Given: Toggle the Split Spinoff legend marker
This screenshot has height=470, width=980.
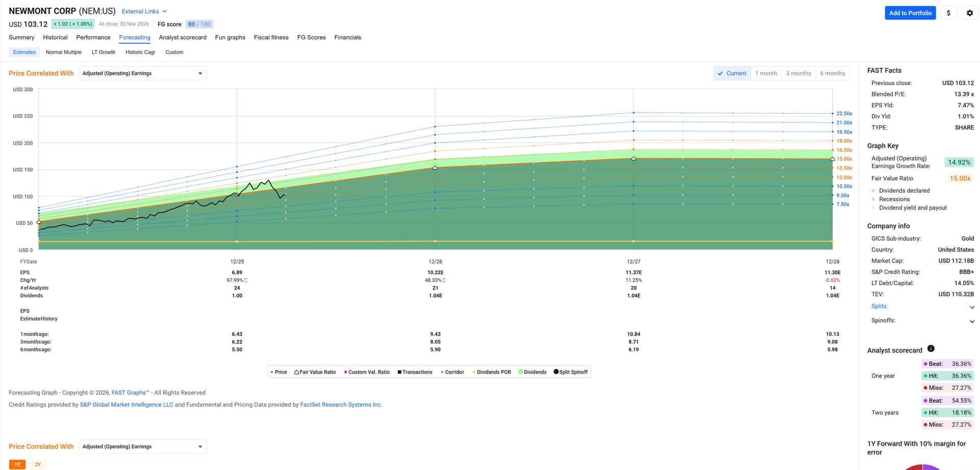Looking at the screenshot, I should 556,372.
